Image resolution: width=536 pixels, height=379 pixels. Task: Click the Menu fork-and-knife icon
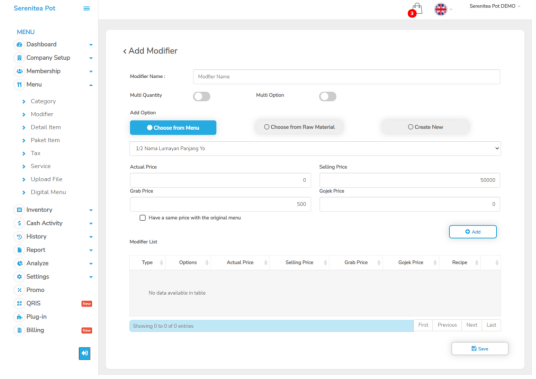(x=19, y=84)
